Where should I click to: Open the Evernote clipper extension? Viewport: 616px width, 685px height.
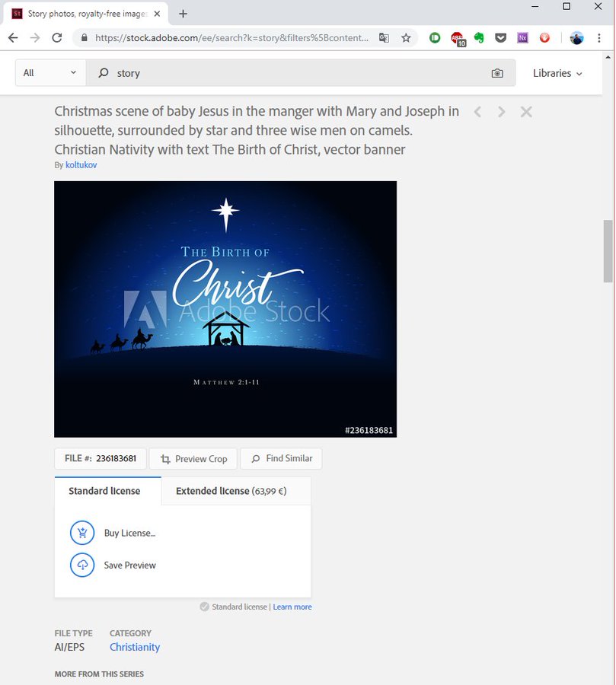coord(479,38)
